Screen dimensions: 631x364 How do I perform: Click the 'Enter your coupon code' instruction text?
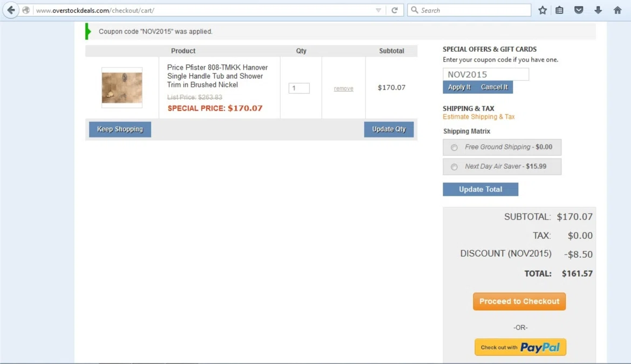tap(500, 59)
